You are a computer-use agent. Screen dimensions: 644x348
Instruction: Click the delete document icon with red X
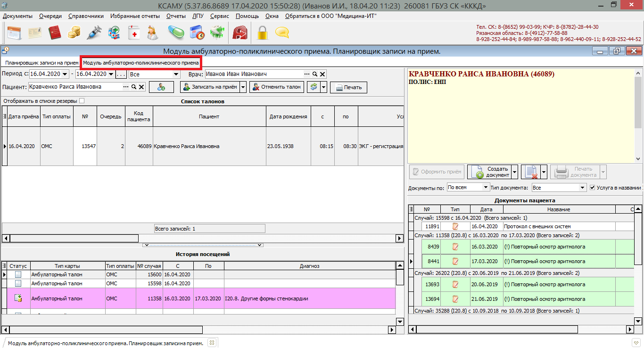(x=532, y=172)
